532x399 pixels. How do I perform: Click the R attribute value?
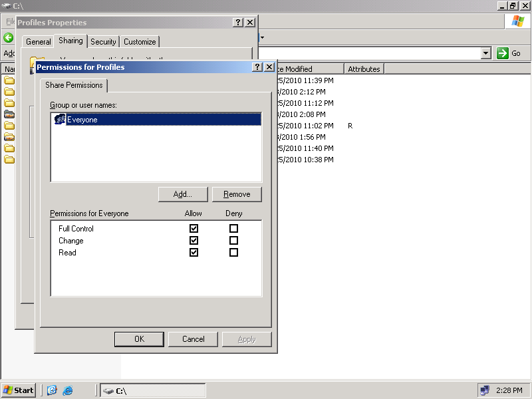point(350,126)
